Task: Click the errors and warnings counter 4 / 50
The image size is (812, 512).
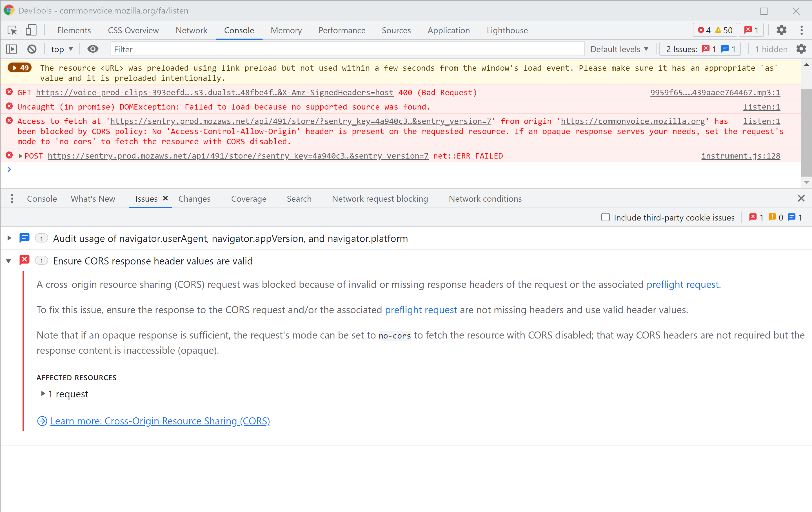Action: (715, 30)
